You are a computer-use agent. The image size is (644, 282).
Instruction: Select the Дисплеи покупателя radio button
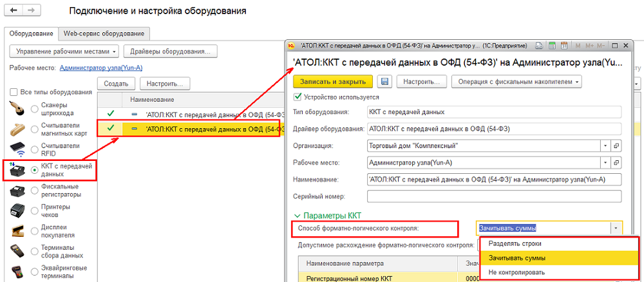click(35, 231)
